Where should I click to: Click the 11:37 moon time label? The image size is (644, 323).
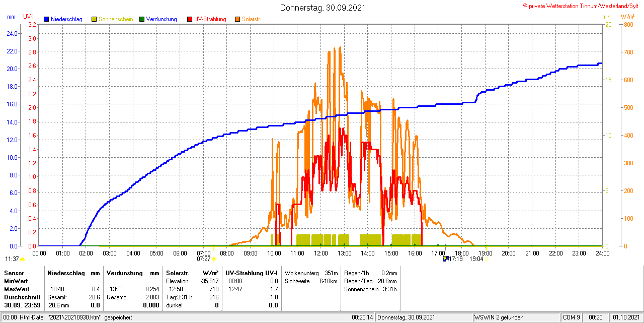(12, 259)
